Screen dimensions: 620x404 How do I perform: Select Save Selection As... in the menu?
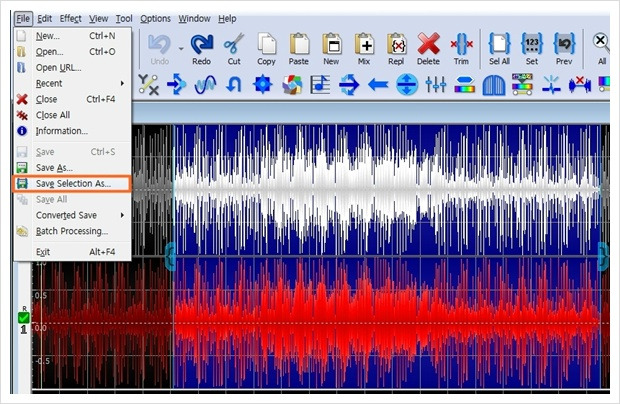point(72,183)
